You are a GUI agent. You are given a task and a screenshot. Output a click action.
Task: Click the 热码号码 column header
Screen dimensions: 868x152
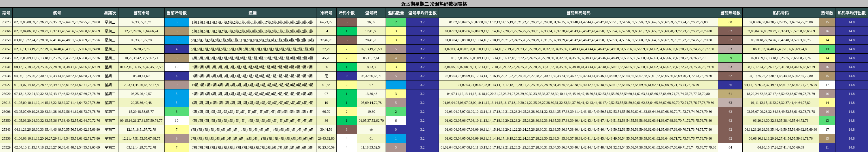[x=781, y=13]
